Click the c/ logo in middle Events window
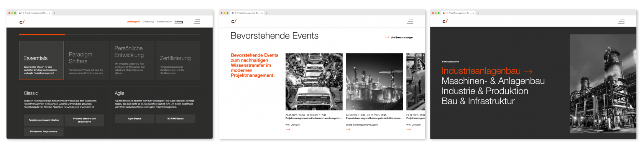Viewport: 644px width, 148px height. pyautogui.click(x=234, y=21)
